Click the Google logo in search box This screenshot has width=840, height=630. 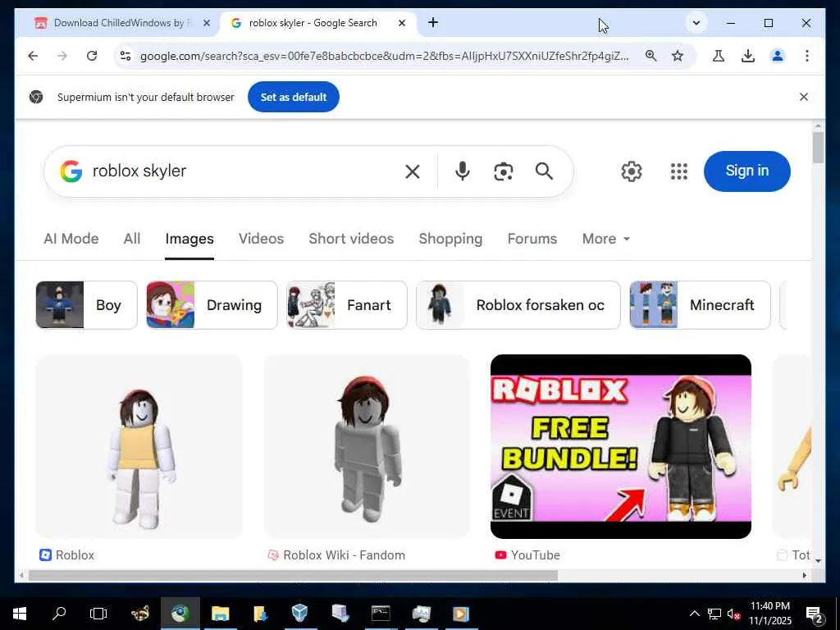(71, 171)
